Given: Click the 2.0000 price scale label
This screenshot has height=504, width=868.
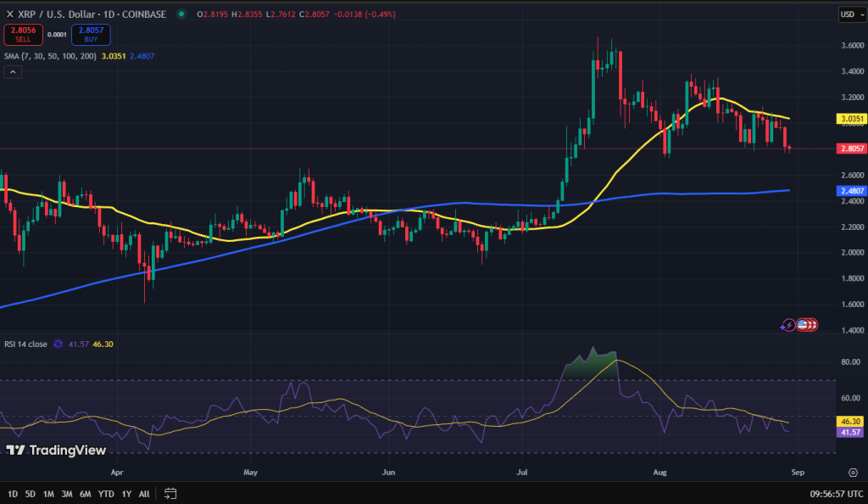Looking at the screenshot, I should (x=853, y=253).
